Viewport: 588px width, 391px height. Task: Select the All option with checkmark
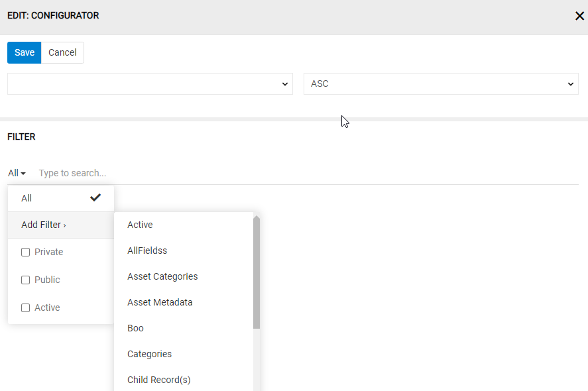61,198
